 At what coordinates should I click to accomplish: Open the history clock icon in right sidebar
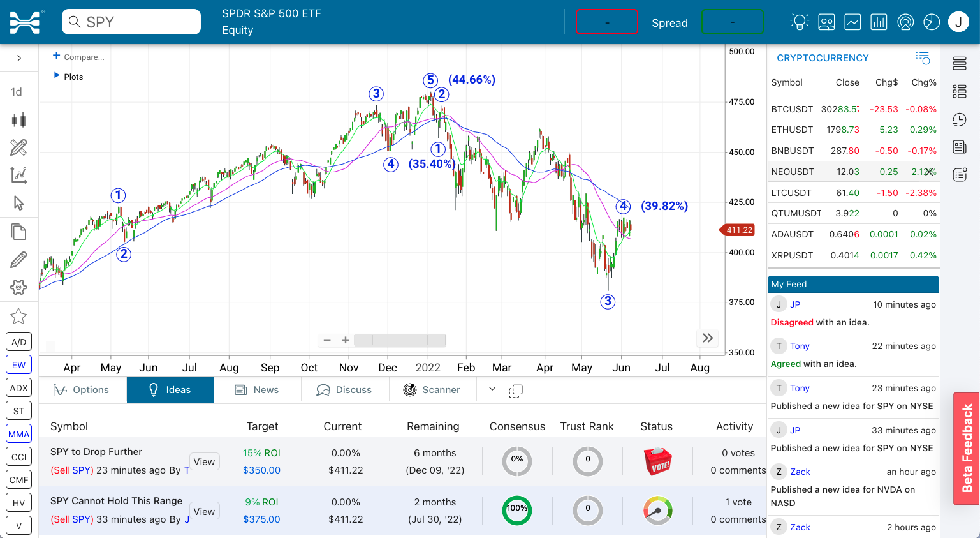pyautogui.click(x=960, y=119)
